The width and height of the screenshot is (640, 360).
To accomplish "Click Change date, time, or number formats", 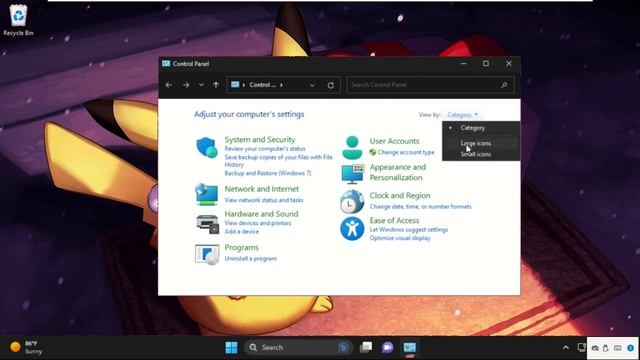I will (420, 207).
